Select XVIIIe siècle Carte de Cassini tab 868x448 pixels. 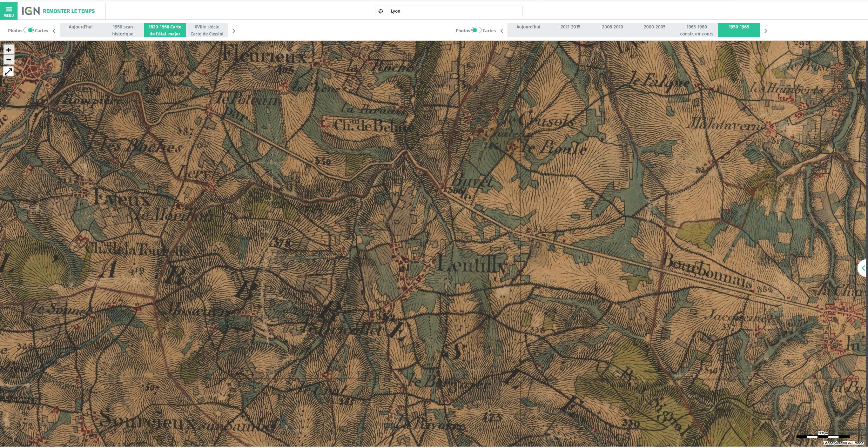point(207,30)
